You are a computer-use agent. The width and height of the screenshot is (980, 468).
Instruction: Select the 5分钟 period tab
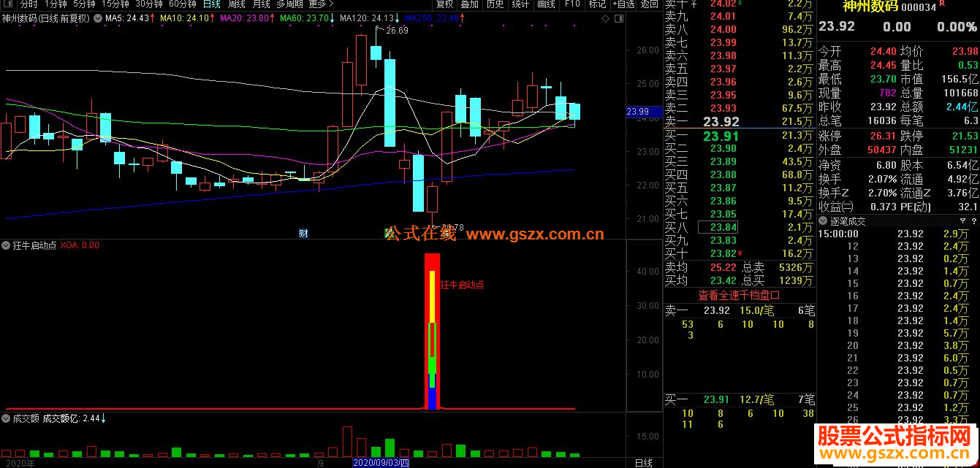coord(84,4)
